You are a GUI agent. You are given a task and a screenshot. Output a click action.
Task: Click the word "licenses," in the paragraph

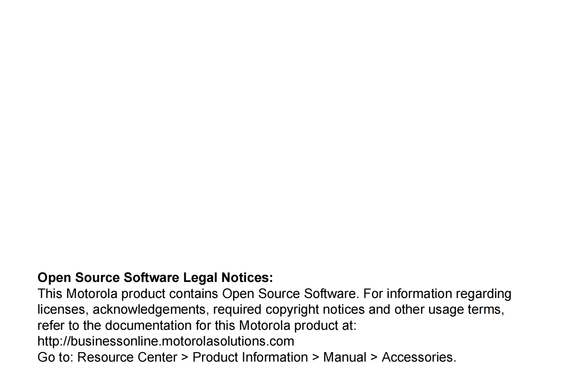pos(63,310)
